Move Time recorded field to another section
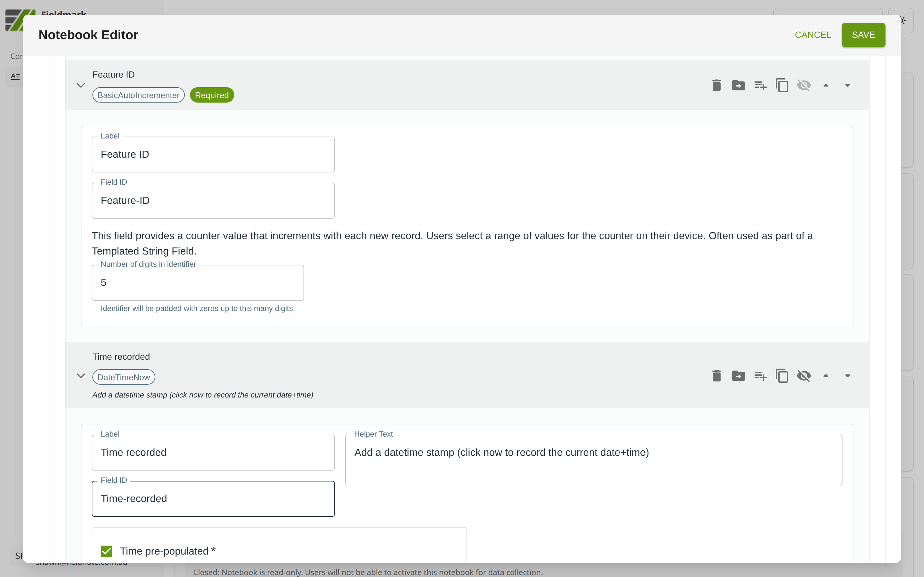The width and height of the screenshot is (924, 577). click(x=738, y=376)
